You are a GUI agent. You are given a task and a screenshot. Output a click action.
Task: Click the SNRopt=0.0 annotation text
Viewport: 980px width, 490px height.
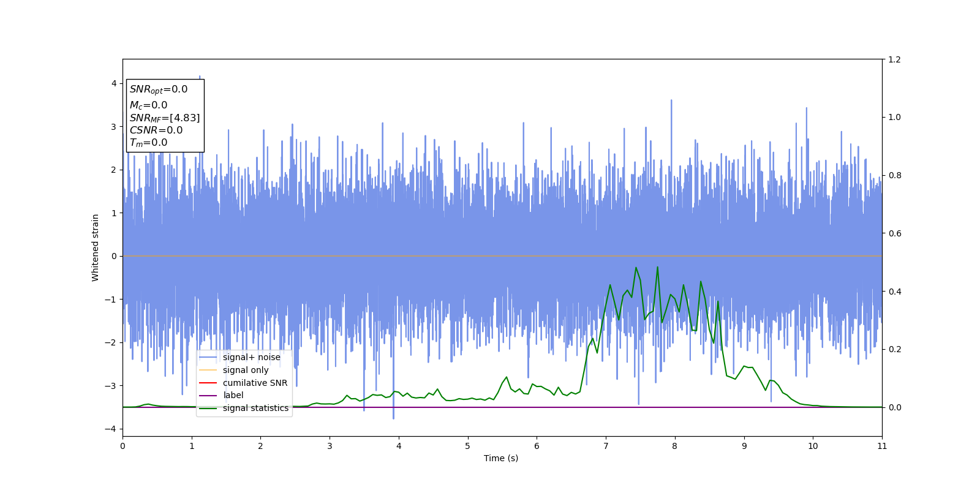159,89
